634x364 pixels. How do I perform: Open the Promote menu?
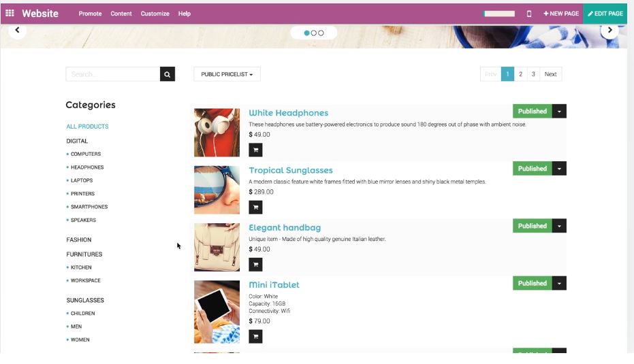coord(90,14)
